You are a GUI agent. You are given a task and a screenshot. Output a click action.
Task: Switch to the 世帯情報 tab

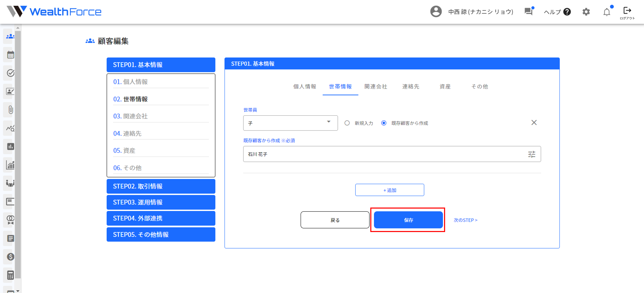click(340, 87)
